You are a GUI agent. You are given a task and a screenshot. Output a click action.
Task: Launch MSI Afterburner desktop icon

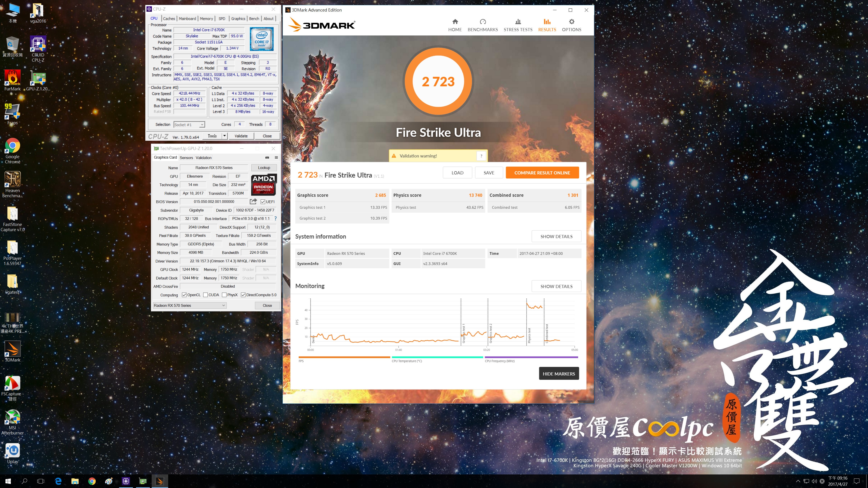12,422
